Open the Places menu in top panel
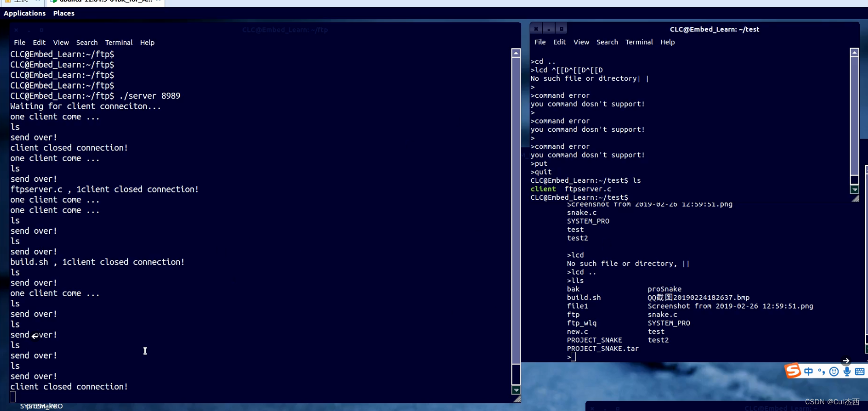This screenshot has height=411, width=868. pyautogui.click(x=64, y=13)
